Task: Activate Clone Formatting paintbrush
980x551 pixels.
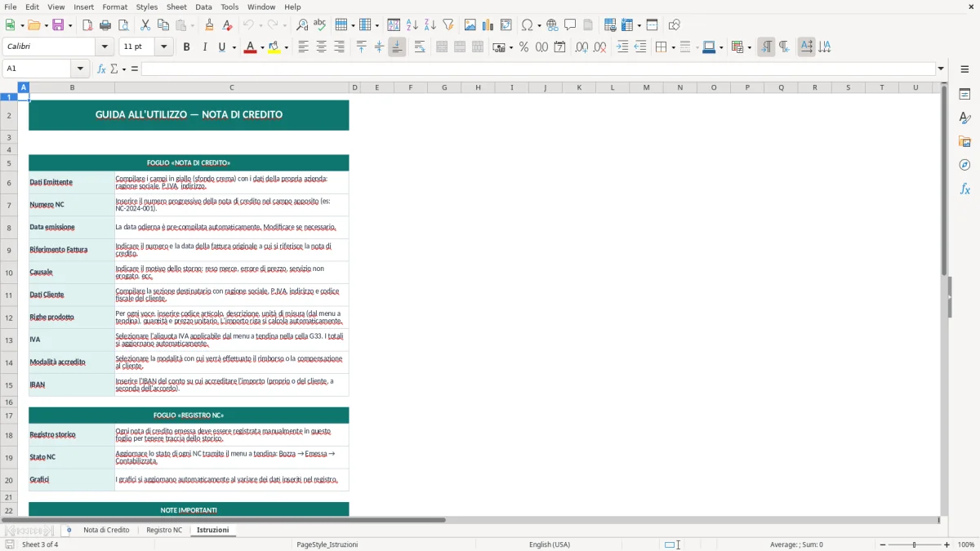Action: coord(210,25)
